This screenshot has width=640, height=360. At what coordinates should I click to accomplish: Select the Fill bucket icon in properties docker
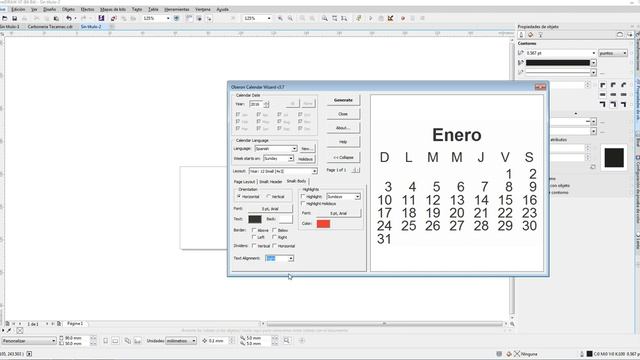(x=531, y=35)
